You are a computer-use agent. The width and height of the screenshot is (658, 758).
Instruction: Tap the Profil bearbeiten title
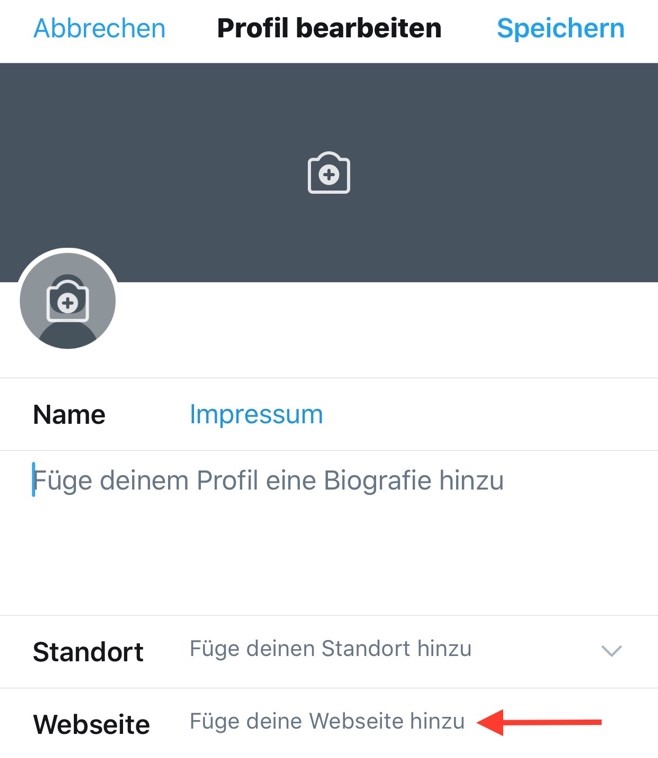[x=329, y=28]
